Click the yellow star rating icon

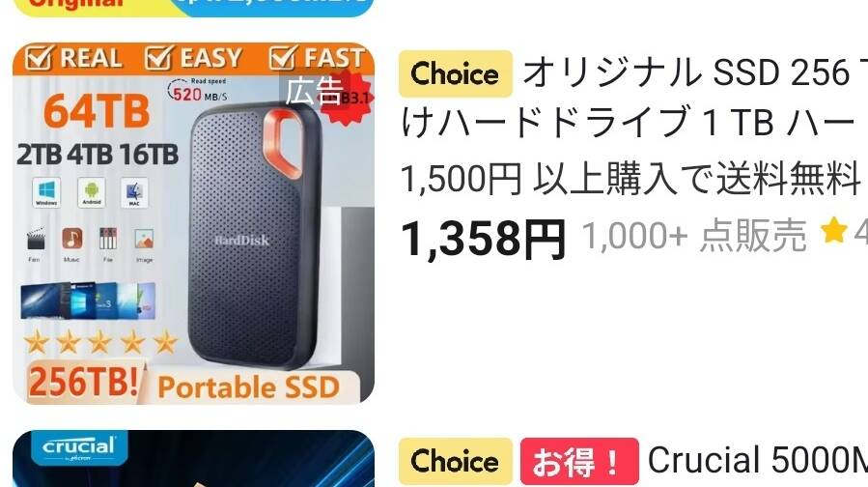(833, 231)
